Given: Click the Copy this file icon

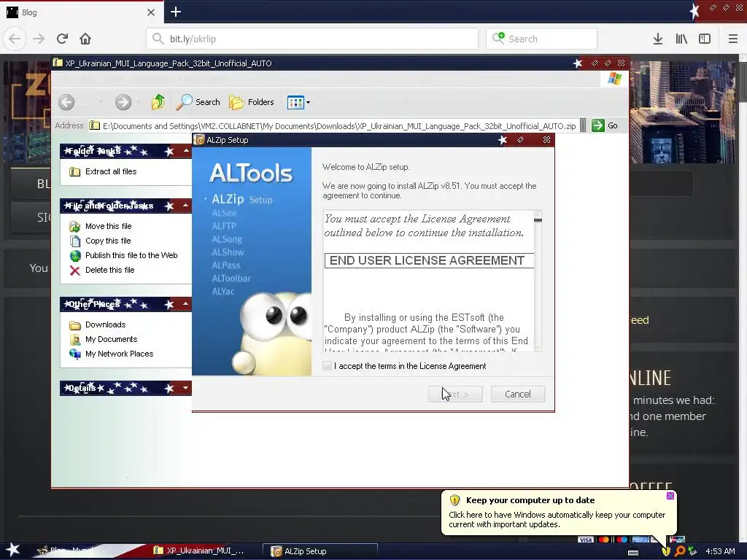Looking at the screenshot, I should click(x=75, y=241).
